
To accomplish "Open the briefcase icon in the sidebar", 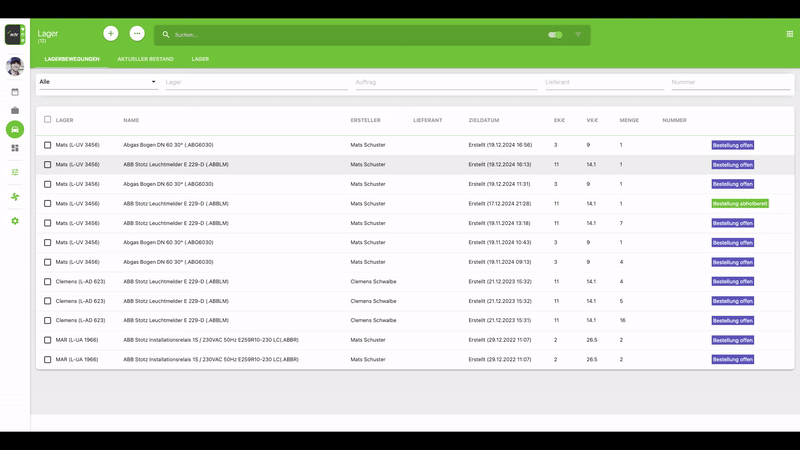I will (15, 110).
